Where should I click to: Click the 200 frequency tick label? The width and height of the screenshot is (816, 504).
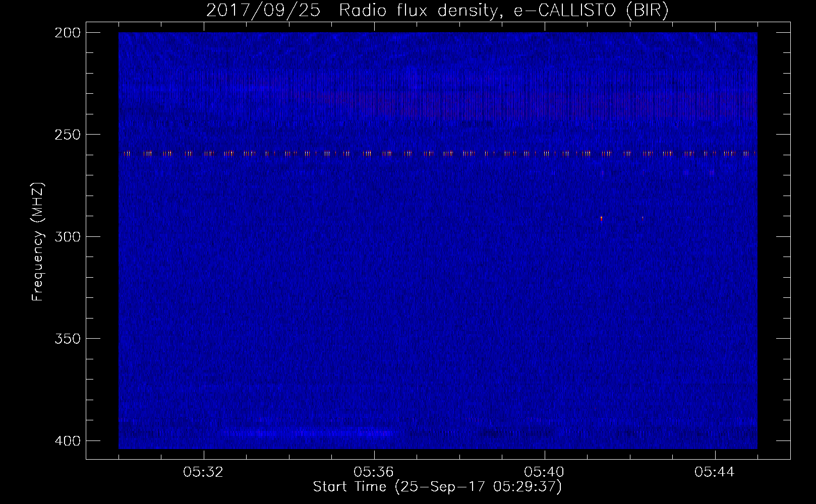68,33
